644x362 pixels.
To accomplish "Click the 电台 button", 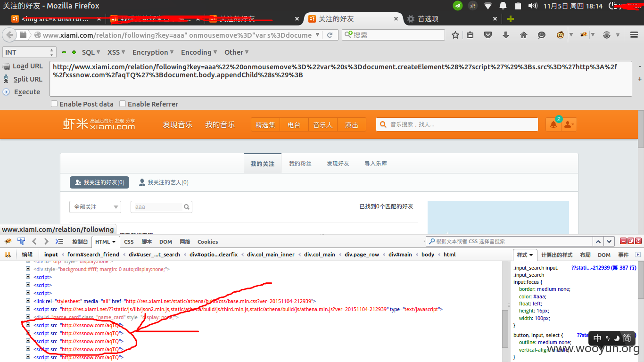I will [x=294, y=125].
